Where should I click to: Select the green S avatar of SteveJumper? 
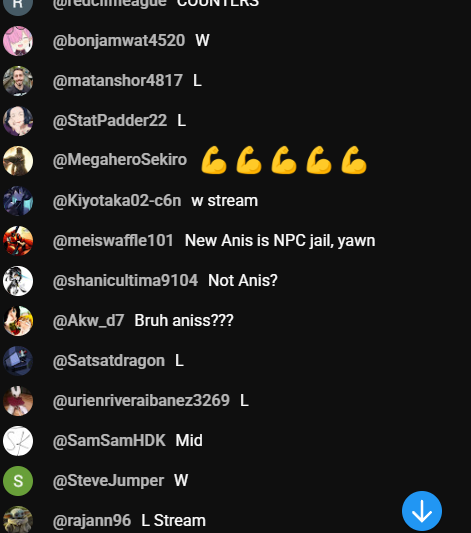coord(18,481)
